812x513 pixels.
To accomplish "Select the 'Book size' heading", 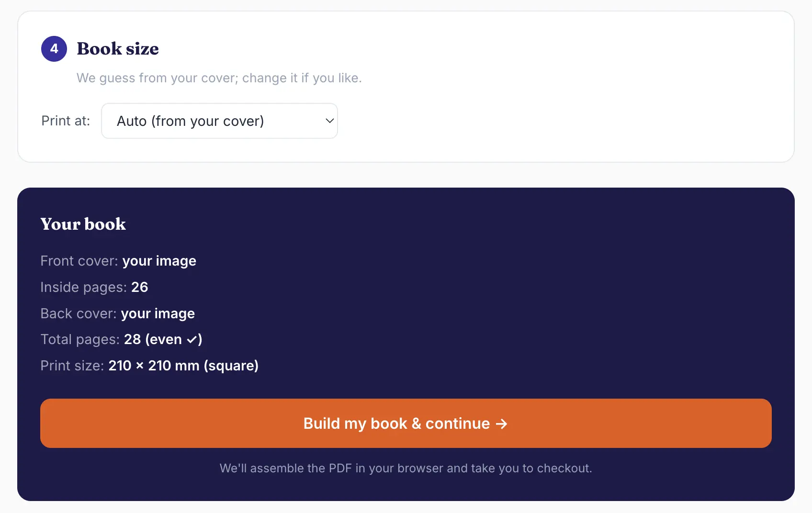I will (x=118, y=49).
